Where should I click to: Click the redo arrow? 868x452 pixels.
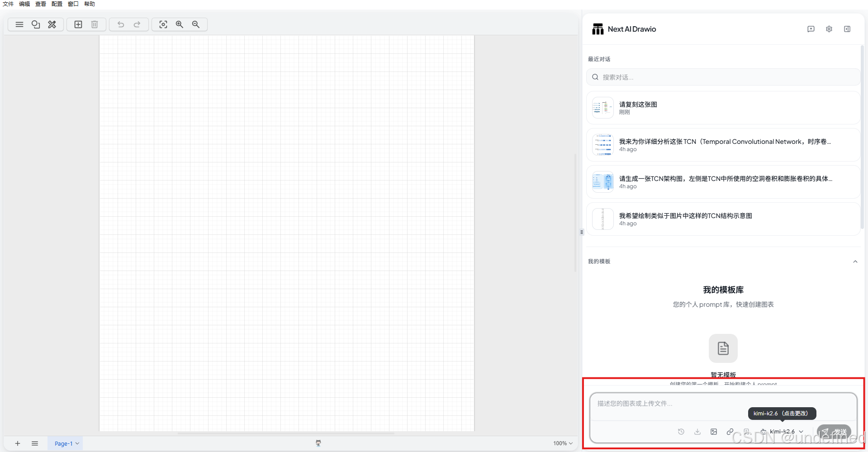tap(137, 24)
